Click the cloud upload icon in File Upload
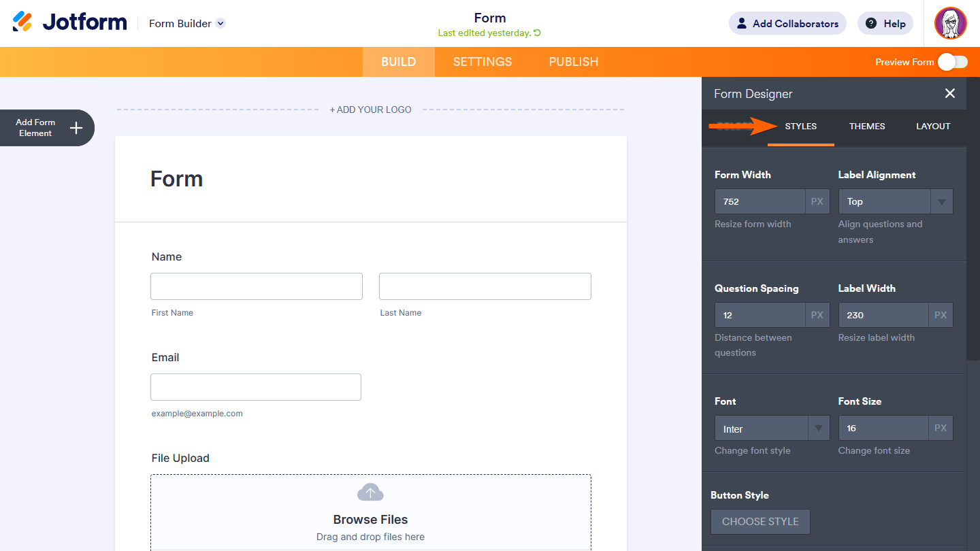 [370, 492]
